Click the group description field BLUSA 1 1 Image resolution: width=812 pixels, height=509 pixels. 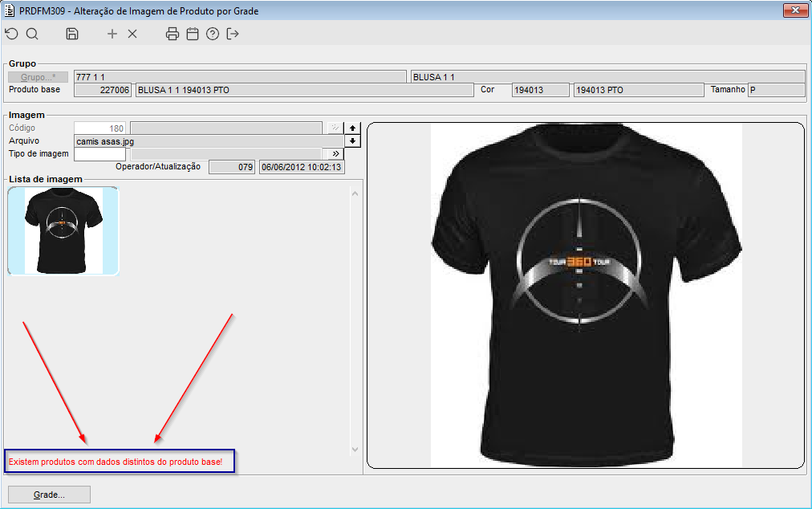(x=608, y=77)
